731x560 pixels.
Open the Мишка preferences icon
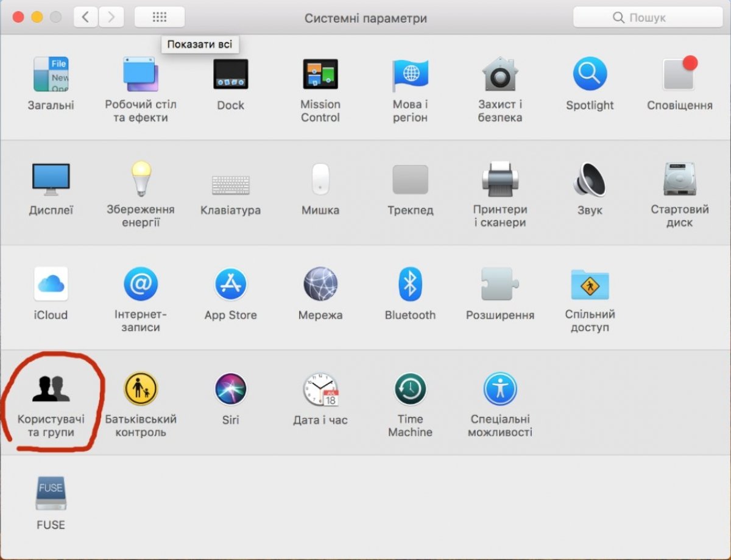click(320, 179)
